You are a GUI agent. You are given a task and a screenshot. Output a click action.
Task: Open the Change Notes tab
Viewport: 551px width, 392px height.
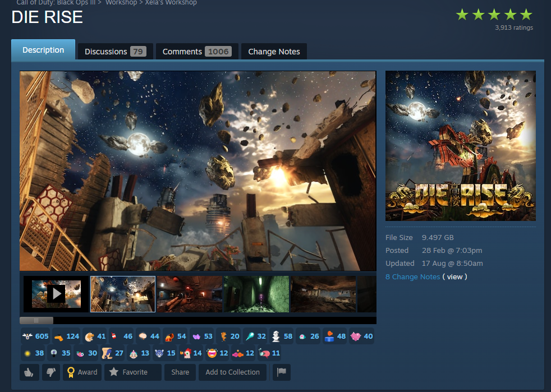tap(274, 52)
